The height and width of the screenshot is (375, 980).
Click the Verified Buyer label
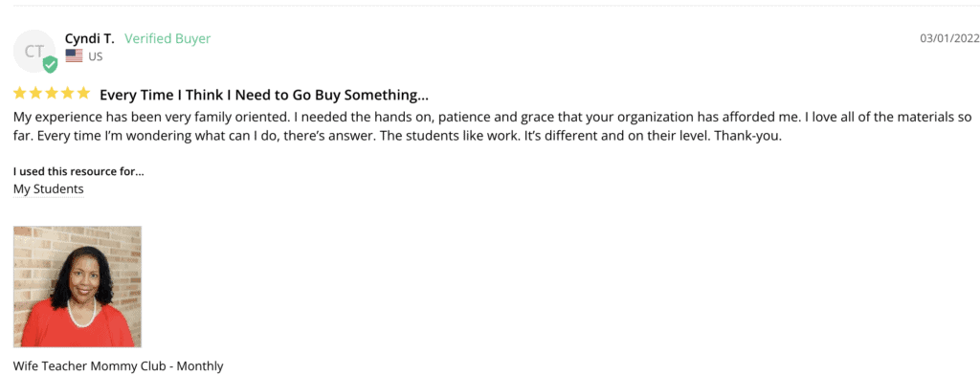pyautogui.click(x=167, y=39)
